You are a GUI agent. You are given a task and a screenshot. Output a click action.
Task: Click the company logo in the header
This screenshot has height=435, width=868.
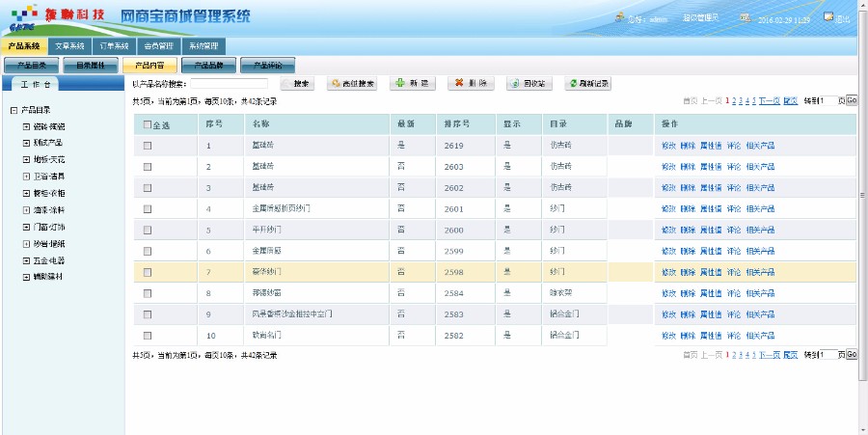[x=58, y=17]
